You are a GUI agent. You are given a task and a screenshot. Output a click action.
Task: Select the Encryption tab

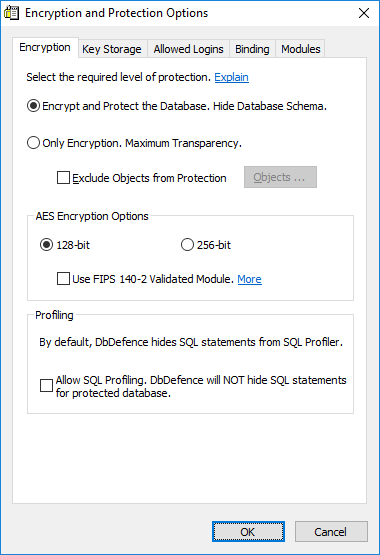45,47
